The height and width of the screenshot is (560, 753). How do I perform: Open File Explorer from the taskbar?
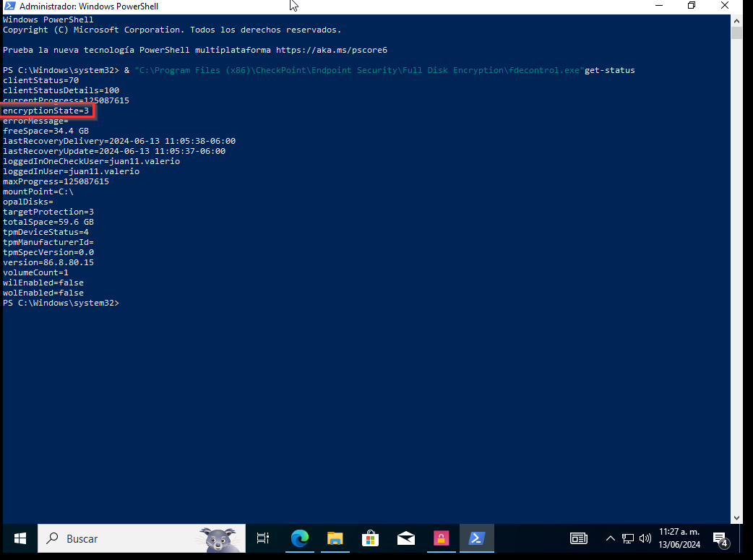click(x=335, y=538)
